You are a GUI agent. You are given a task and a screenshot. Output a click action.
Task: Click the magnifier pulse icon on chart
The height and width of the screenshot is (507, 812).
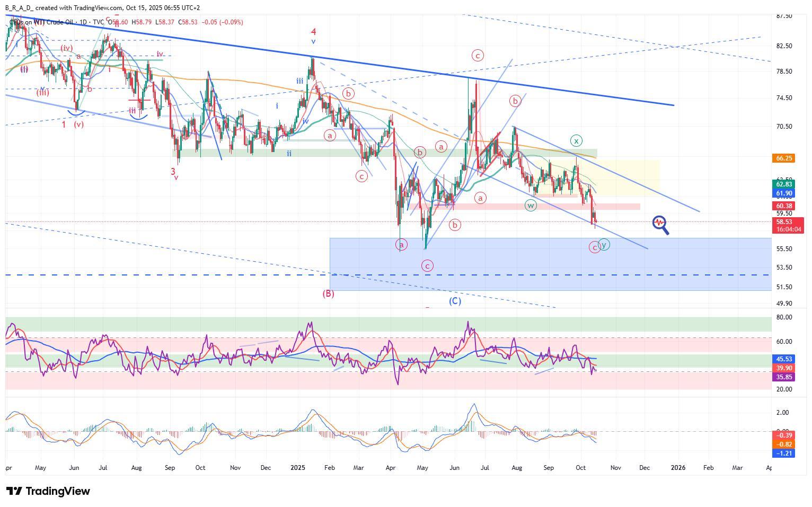(660, 224)
